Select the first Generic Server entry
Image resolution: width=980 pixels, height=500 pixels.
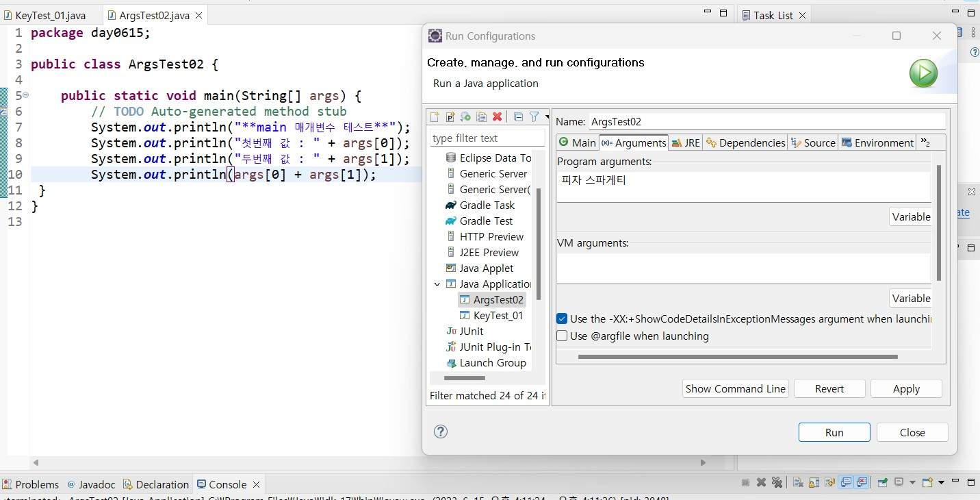click(x=487, y=173)
